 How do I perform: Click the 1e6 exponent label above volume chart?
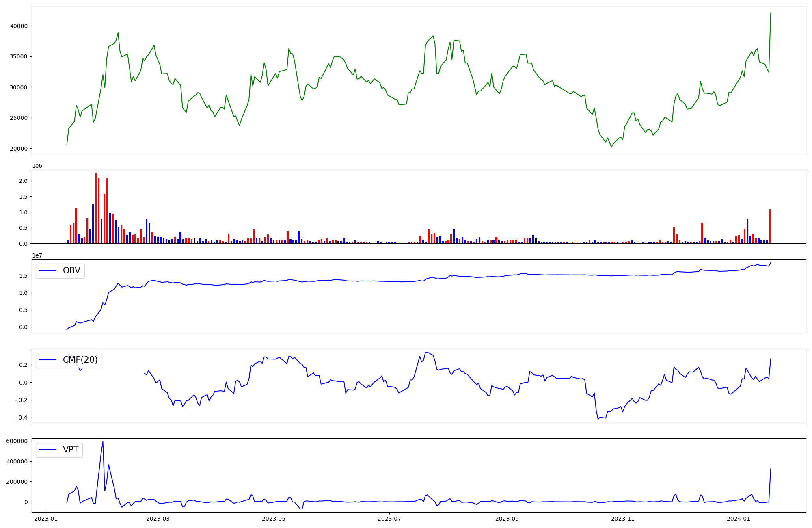pyautogui.click(x=37, y=166)
